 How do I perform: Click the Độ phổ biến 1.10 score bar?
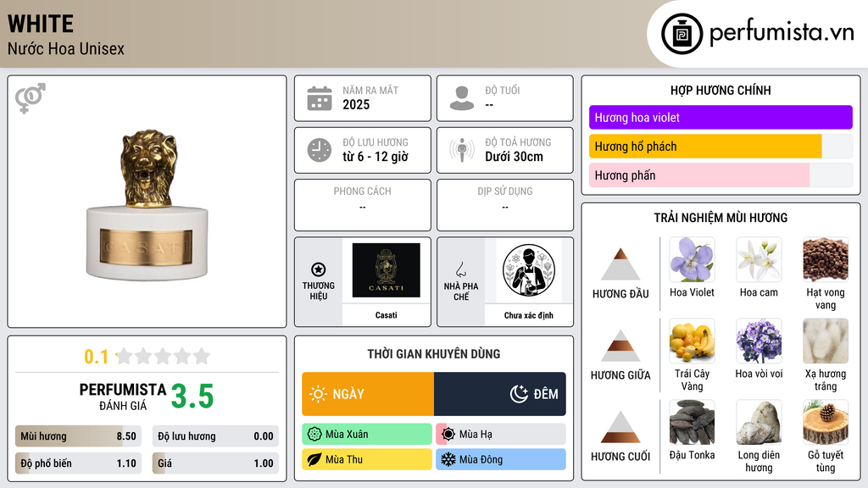tap(79, 463)
